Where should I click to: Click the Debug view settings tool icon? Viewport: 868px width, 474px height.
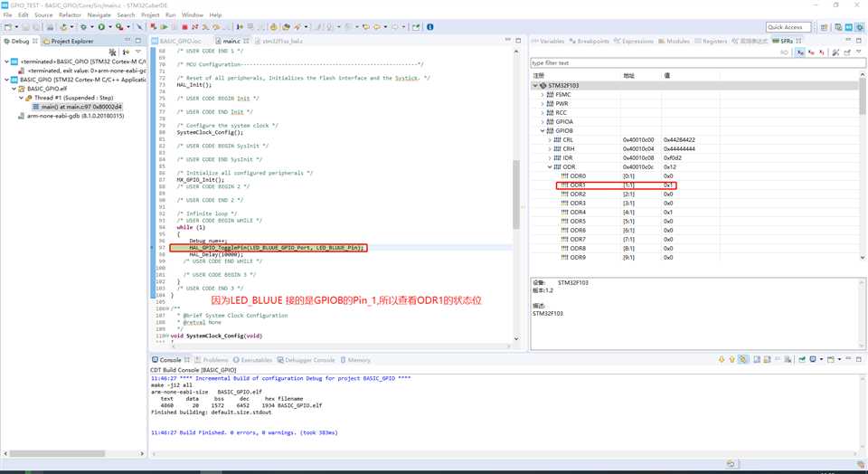(x=112, y=52)
